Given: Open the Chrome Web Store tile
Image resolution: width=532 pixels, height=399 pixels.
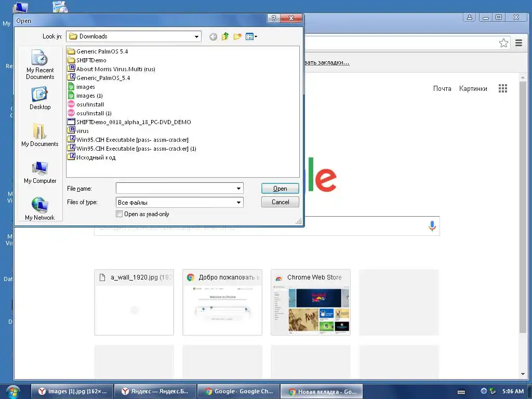Looking at the screenshot, I should [x=311, y=302].
